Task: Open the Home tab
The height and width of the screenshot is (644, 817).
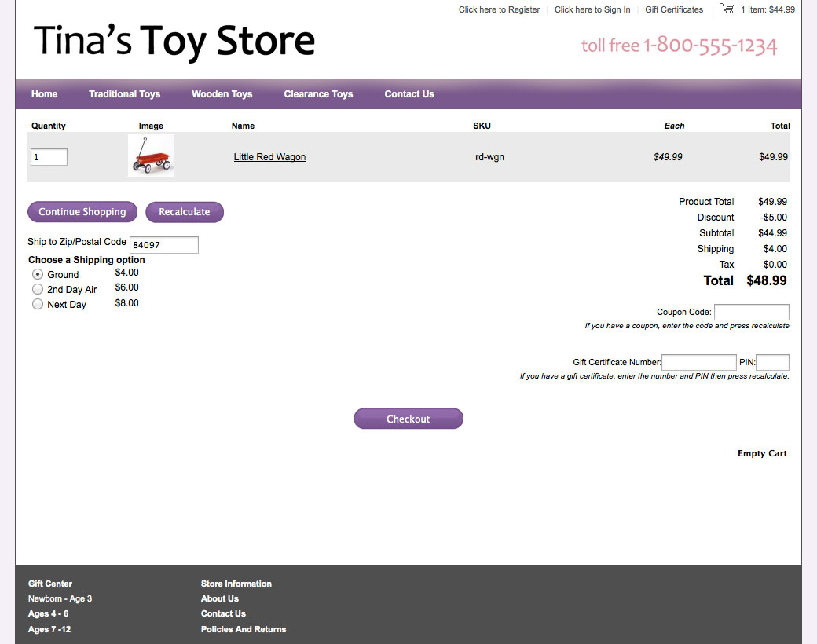Action: [x=44, y=93]
